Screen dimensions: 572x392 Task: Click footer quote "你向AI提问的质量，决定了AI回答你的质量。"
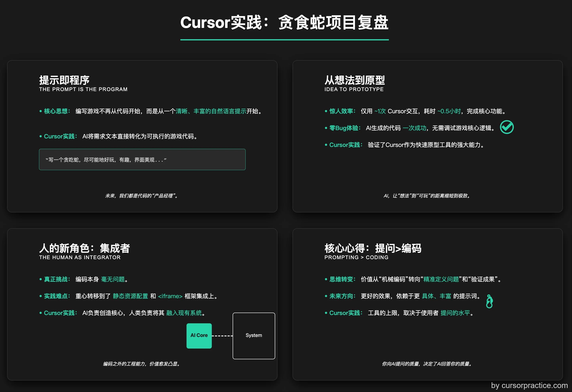(428, 364)
